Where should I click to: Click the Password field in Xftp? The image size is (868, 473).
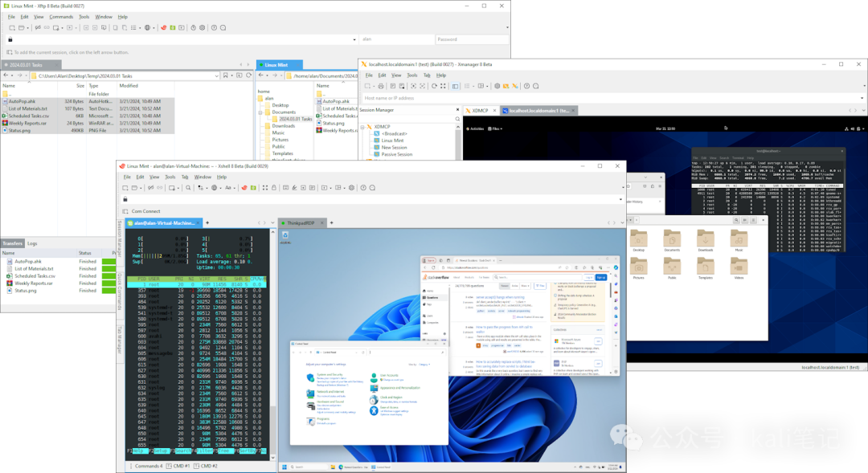[x=471, y=40]
